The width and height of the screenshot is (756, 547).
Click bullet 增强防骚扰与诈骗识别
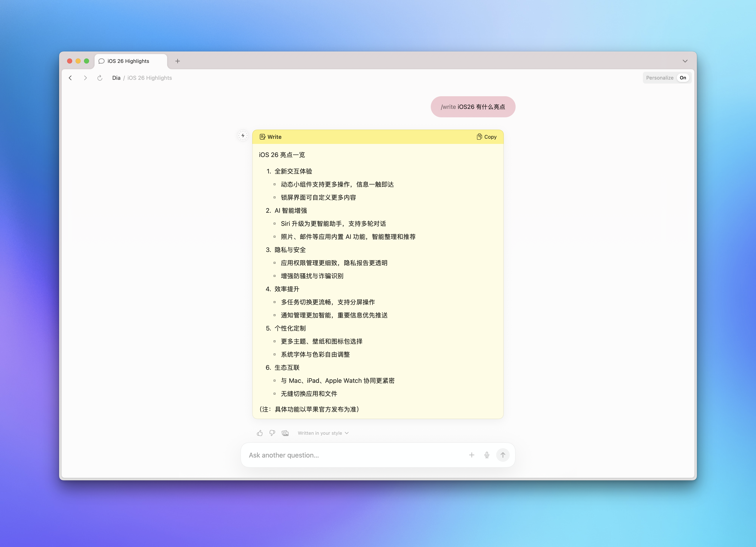[312, 276]
